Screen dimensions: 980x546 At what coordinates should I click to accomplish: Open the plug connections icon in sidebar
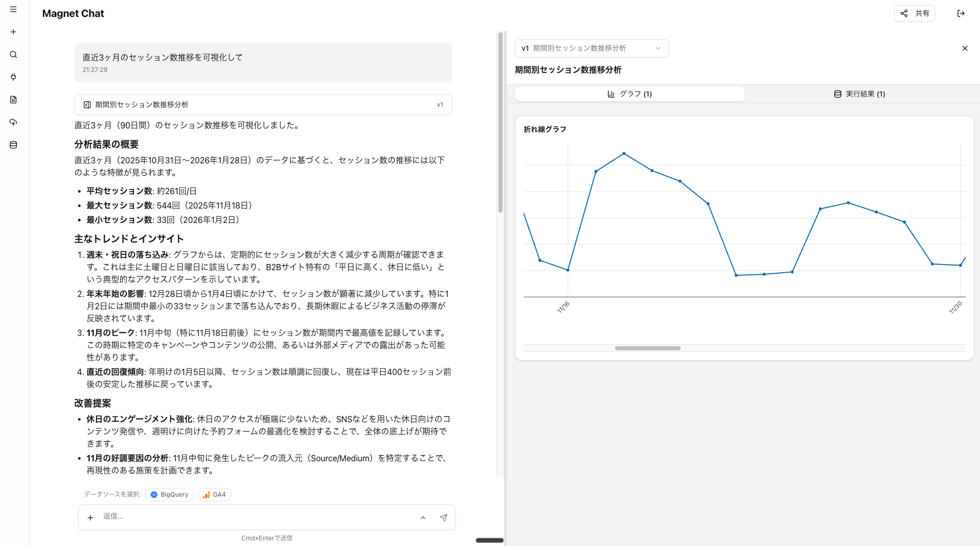pos(13,77)
